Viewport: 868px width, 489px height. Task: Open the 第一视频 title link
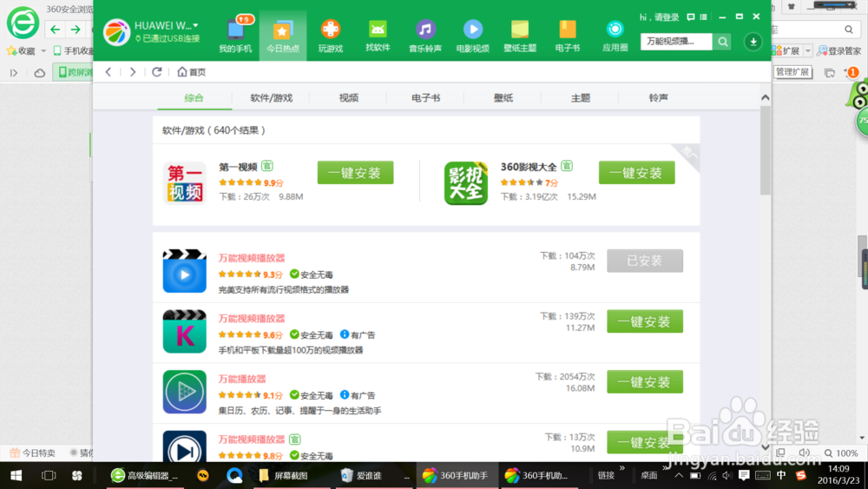pyautogui.click(x=238, y=167)
